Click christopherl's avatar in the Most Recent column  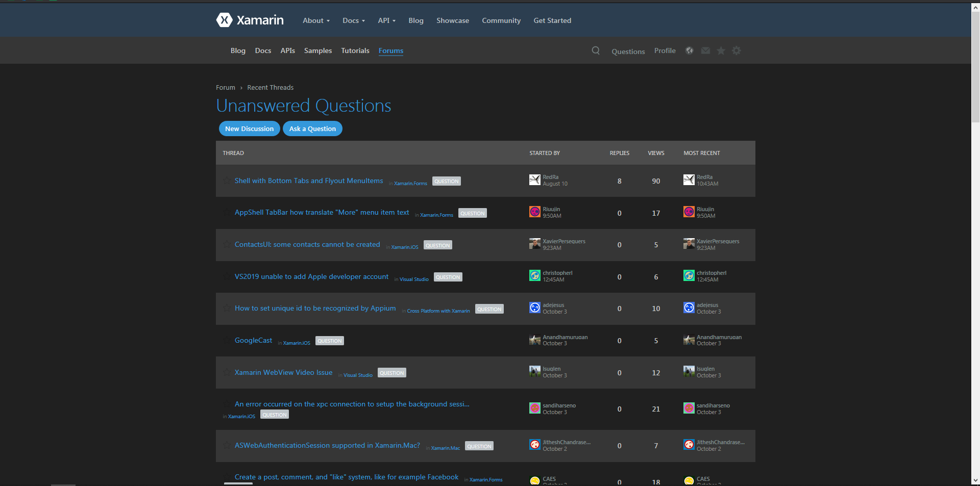[x=689, y=275]
